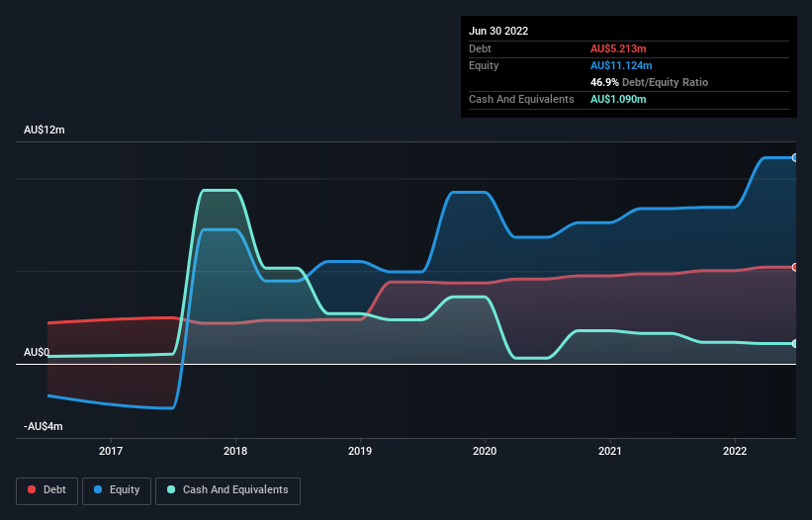
Task: Click the Jun 30 2022 tooltip date
Action: pyautogui.click(x=498, y=31)
